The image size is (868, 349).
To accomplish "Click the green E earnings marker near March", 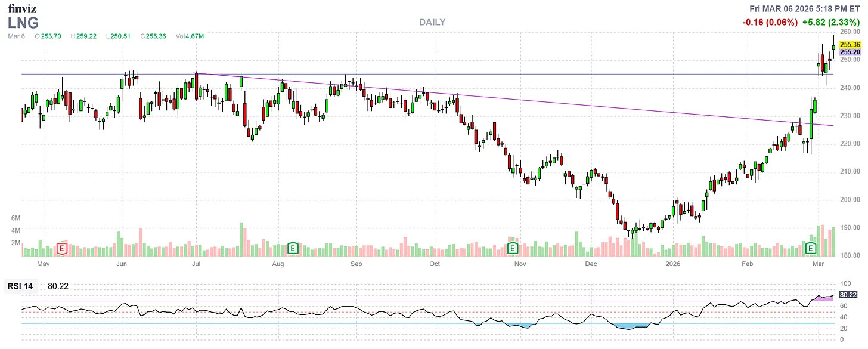I will coord(810,246).
